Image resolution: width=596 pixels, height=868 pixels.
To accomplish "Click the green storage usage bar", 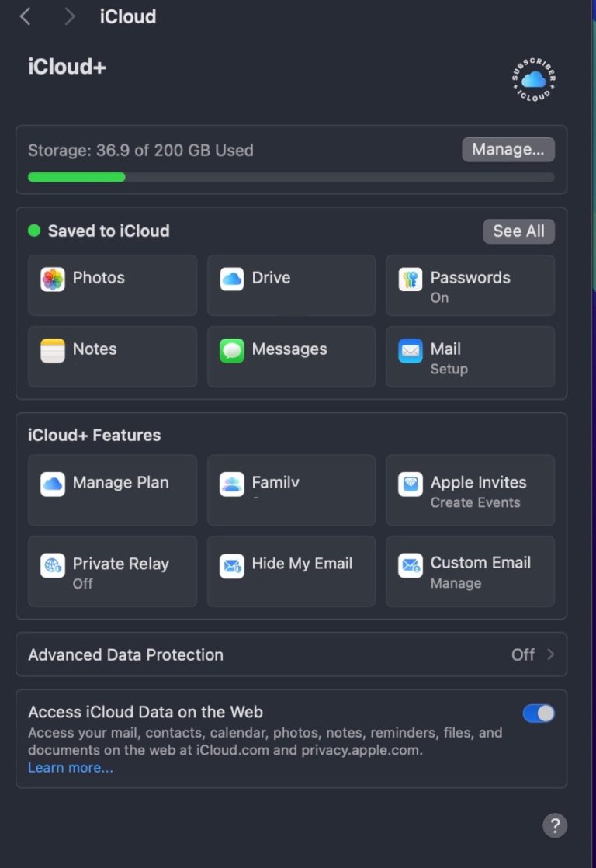I will point(77,177).
